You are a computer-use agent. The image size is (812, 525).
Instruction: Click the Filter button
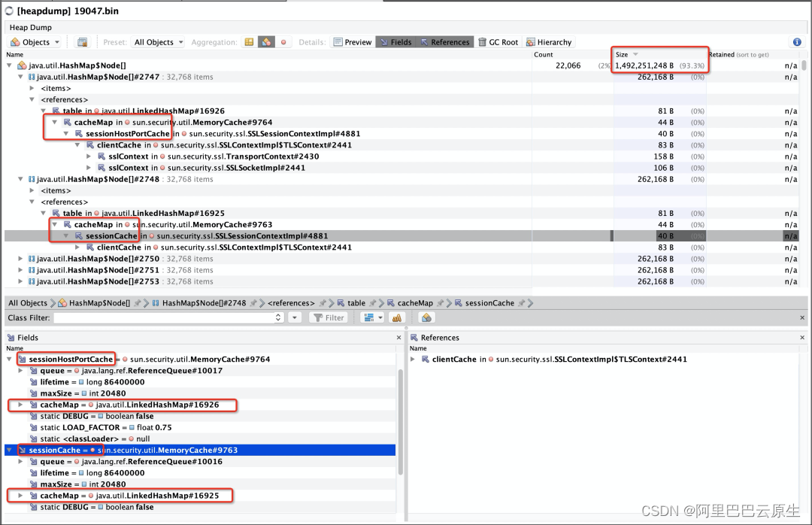tap(329, 317)
